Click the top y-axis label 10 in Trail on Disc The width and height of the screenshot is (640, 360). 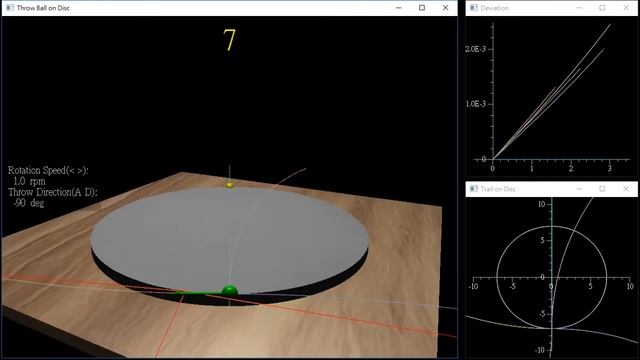coord(541,204)
